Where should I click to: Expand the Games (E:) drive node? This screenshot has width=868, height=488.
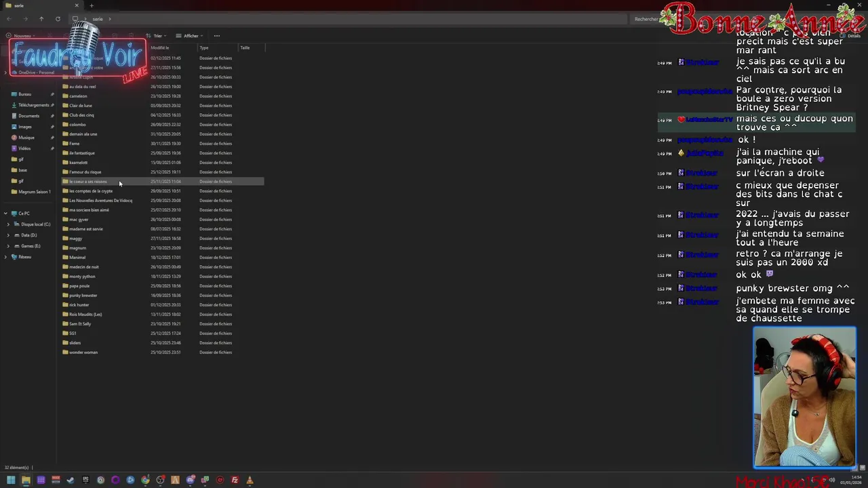click(8, 246)
